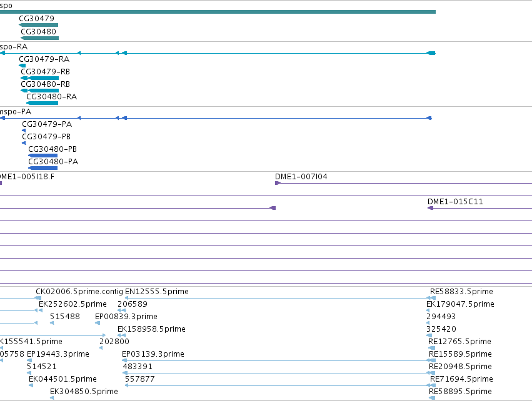Click the RE58833.5prime EST label
The width and height of the screenshot is (532, 401).
[461, 292]
